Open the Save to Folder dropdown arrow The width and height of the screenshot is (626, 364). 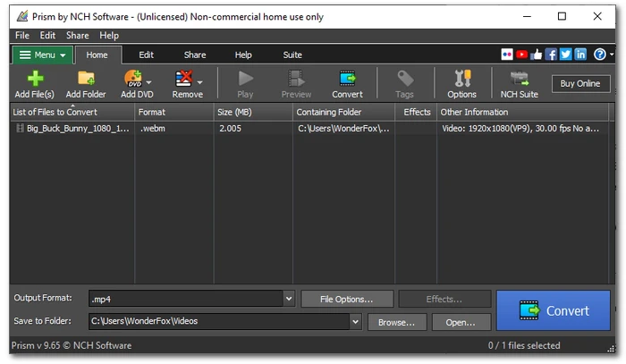point(355,321)
